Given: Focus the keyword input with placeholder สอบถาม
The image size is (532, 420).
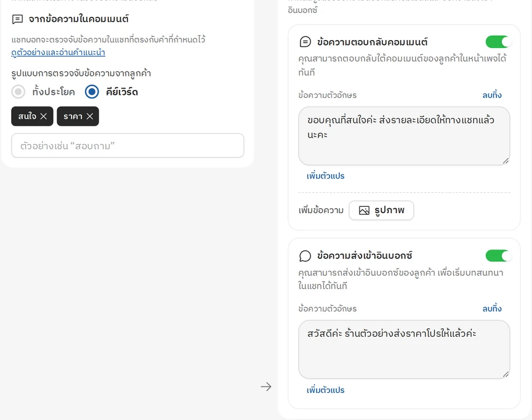Looking at the screenshot, I should click(127, 145).
